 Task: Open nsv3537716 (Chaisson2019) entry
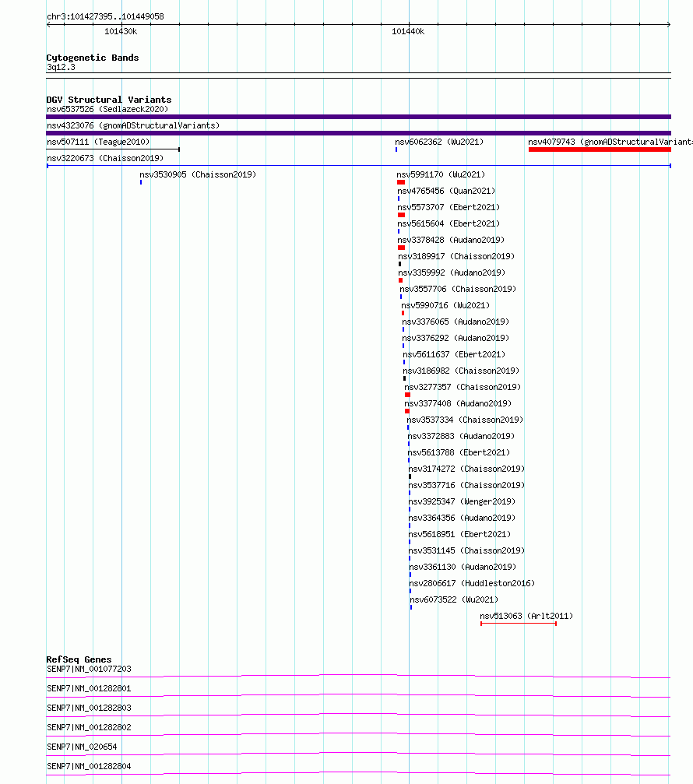(x=466, y=486)
